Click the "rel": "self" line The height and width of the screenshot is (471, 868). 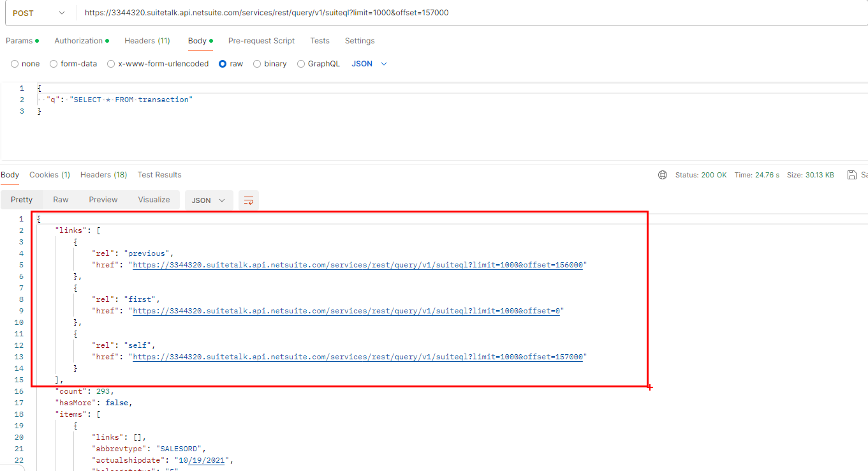124,345
